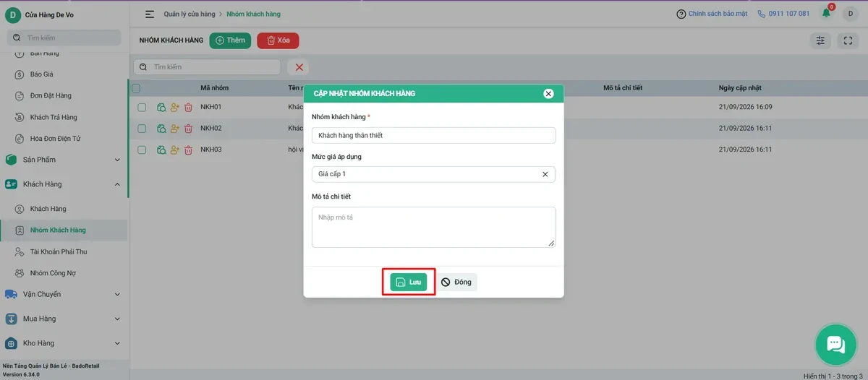Close the Cập nhật nhóm khách hàng dialog
Screen dimensions: 868x380
click(x=548, y=93)
